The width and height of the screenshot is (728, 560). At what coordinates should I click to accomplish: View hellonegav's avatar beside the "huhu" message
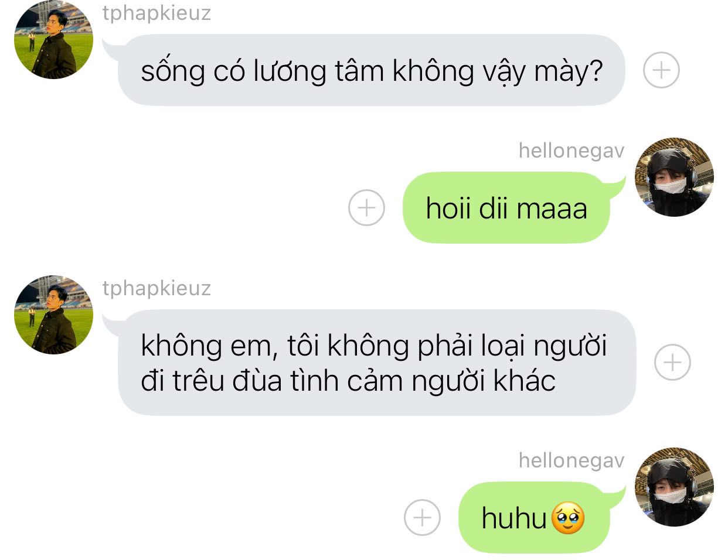(x=675, y=487)
